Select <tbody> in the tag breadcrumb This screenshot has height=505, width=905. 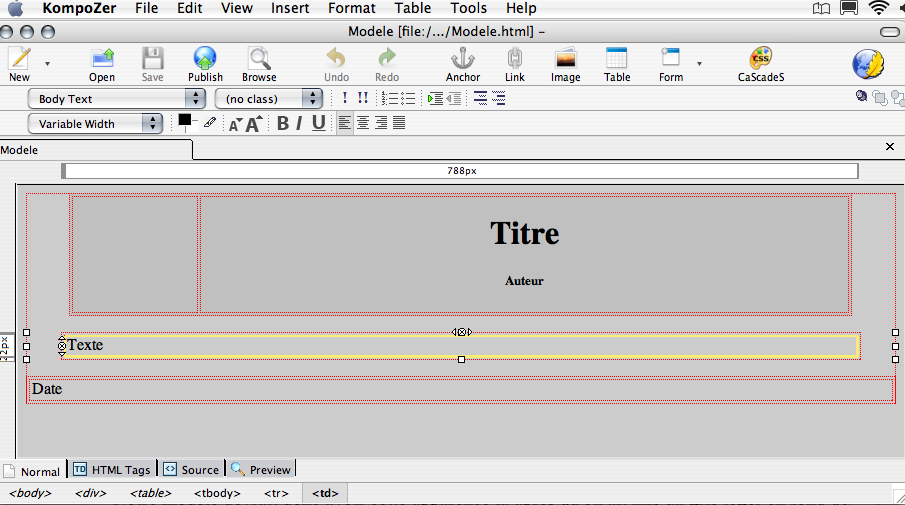click(217, 493)
